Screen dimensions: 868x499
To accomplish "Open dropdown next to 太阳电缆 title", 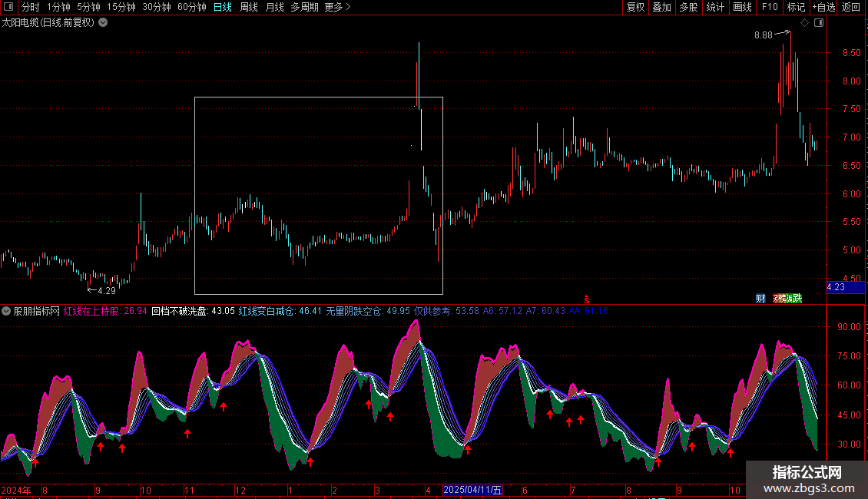I will 103,23.
